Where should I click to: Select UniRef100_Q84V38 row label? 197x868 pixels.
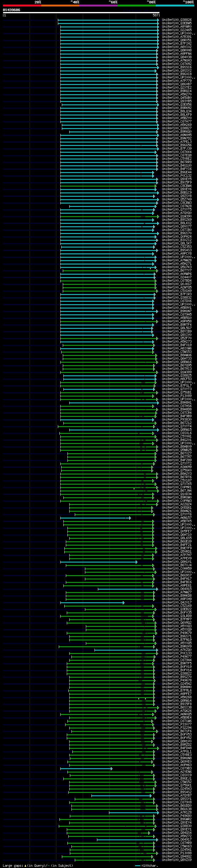coord(177,57)
